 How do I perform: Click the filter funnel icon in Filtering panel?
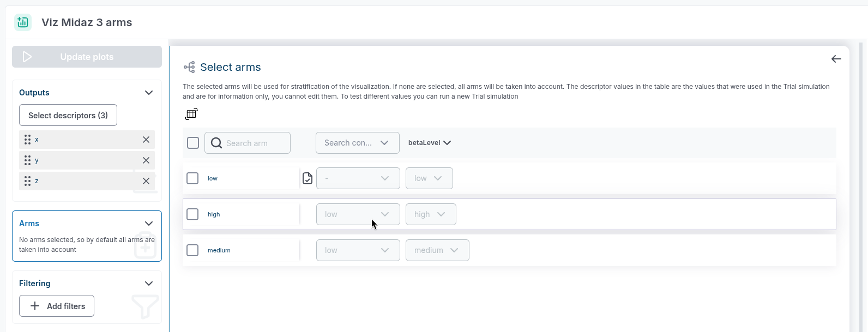click(x=144, y=306)
